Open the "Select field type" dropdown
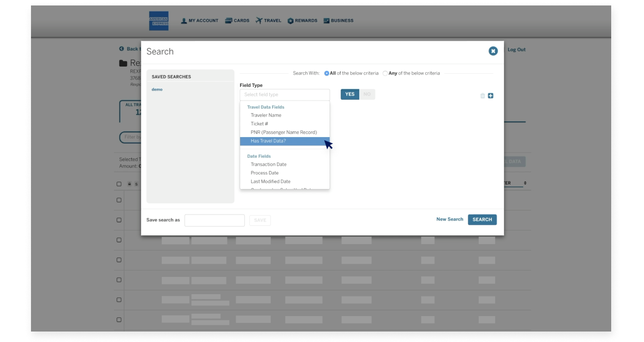Image resolution: width=644 pixels, height=342 pixels. point(284,94)
